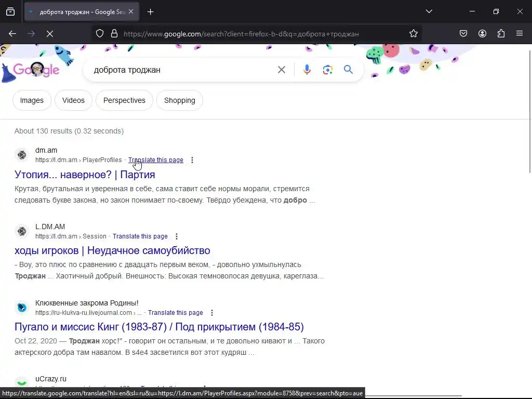Open more options for livejournal result
Screen dimensions: 532x399
212,312
